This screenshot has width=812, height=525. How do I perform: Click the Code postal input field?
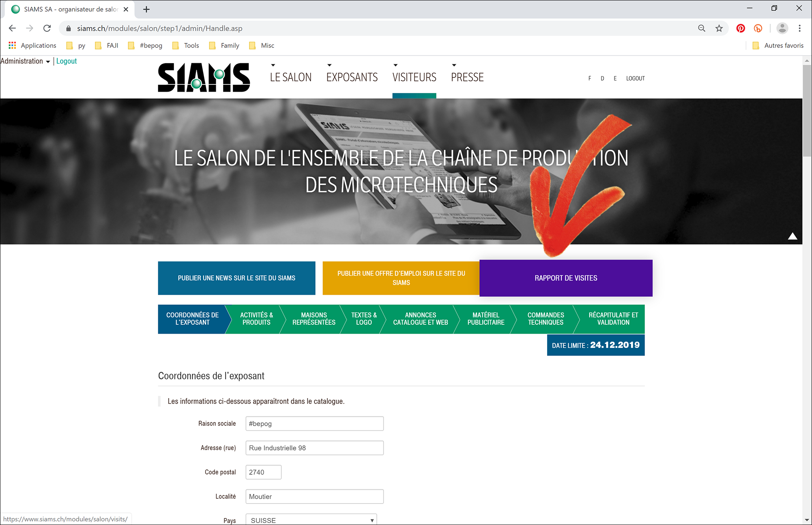click(x=263, y=472)
